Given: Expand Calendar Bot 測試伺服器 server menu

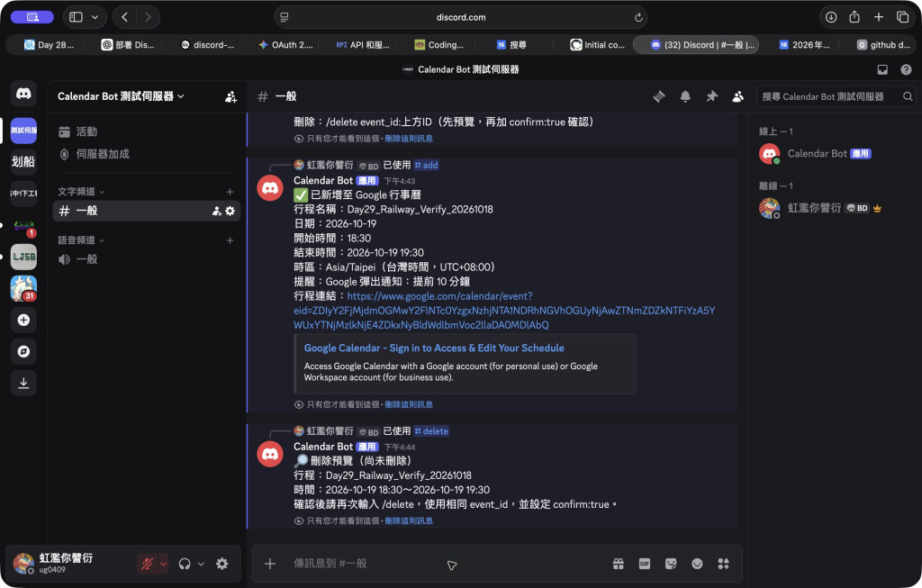Looking at the screenshot, I should [121, 96].
